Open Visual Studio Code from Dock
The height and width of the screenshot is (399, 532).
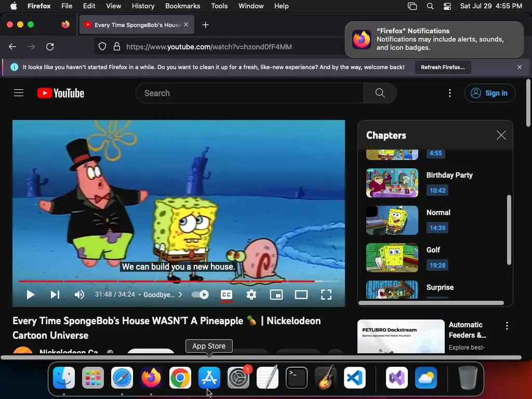pyautogui.click(x=355, y=377)
